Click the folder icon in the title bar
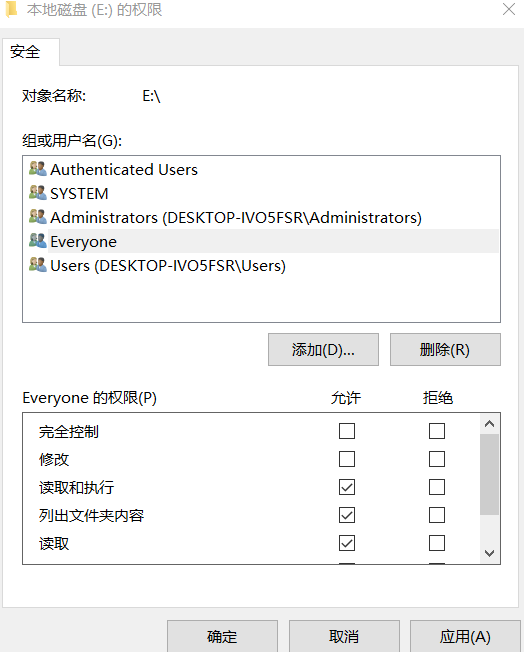 tap(11, 9)
